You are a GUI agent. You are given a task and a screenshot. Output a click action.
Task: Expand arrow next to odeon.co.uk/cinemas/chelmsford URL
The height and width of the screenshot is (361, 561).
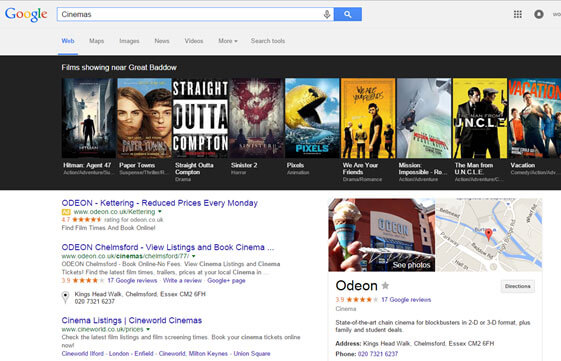pyautogui.click(x=194, y=256)
